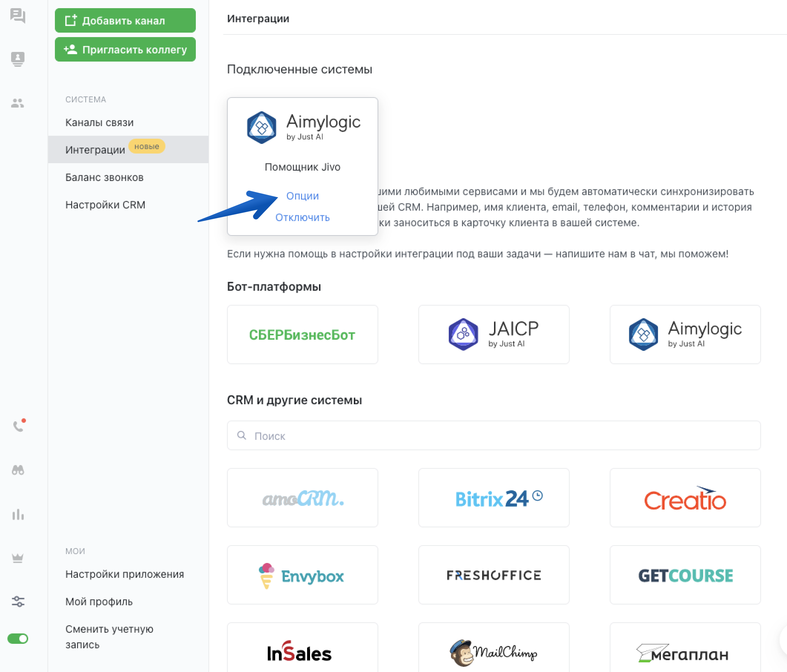The height and width of the screenshot is (672, 787).
Task: Click the Опции link on Aimylogic card
Action: click(302, 196)
